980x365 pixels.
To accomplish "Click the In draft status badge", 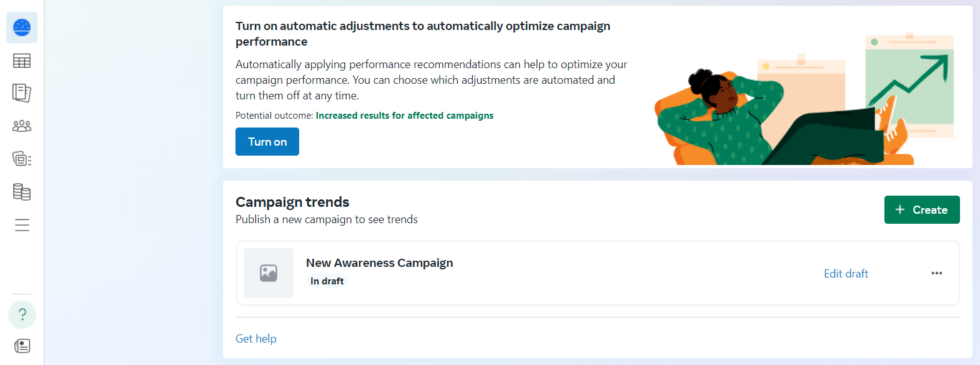I will click(327, 281).
